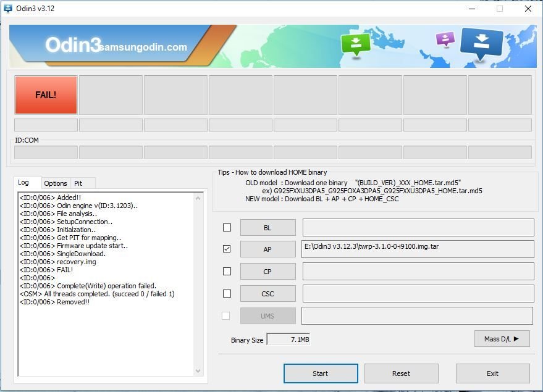Click the log line 'SetupConnection..'
The height and width of the screenshot is (392, 543).
pos(85,222)
